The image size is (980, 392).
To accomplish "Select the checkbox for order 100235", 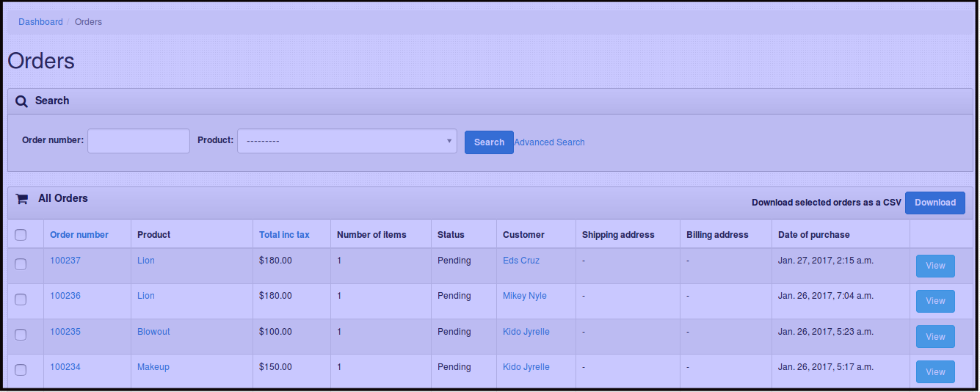I will point(21,335).
